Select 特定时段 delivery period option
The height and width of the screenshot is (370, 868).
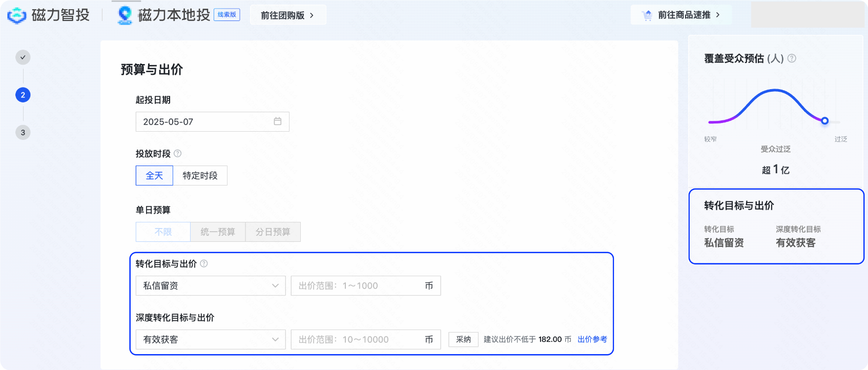(200, 175)
